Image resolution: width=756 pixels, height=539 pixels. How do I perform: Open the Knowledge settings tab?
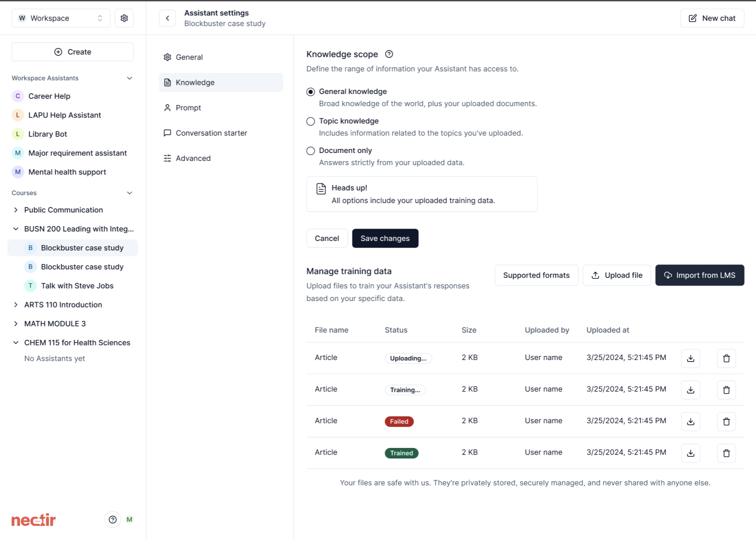(221, 82)
